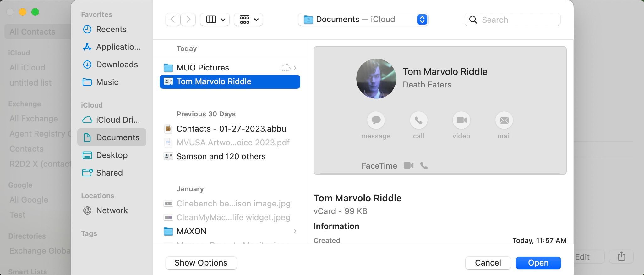Click the back navigation arrow
This screenshot has height=275, width=644.
click(x=173, y=20)
